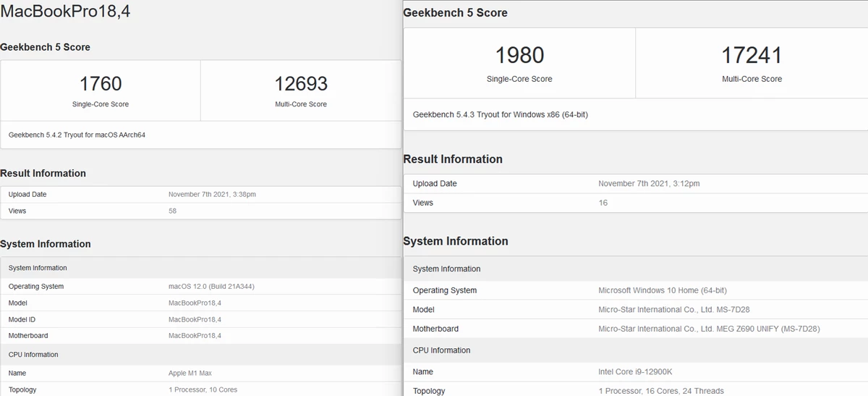The width and height of the screenshot is (868, 396).
Task: Select the 12693 multi-core score value
Action: [x=301, y=83]
